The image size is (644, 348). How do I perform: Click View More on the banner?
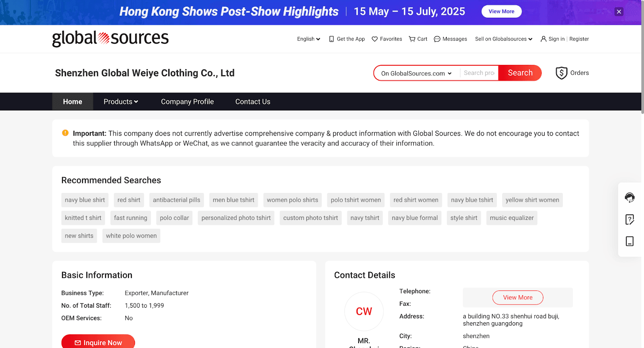pos(502,11)
